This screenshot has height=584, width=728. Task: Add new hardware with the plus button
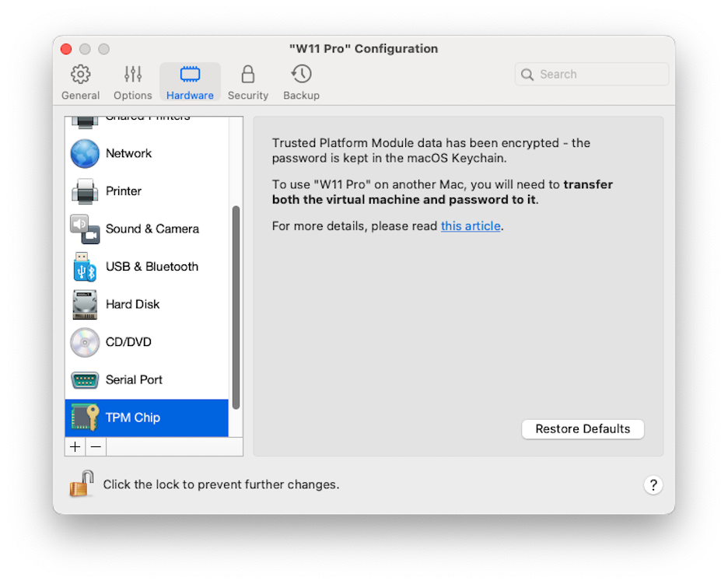(x=75, y=446)
